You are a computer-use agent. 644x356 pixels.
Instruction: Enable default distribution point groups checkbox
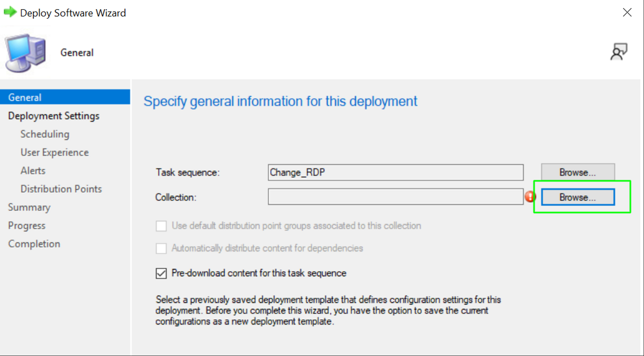click(x=161, y=226)
